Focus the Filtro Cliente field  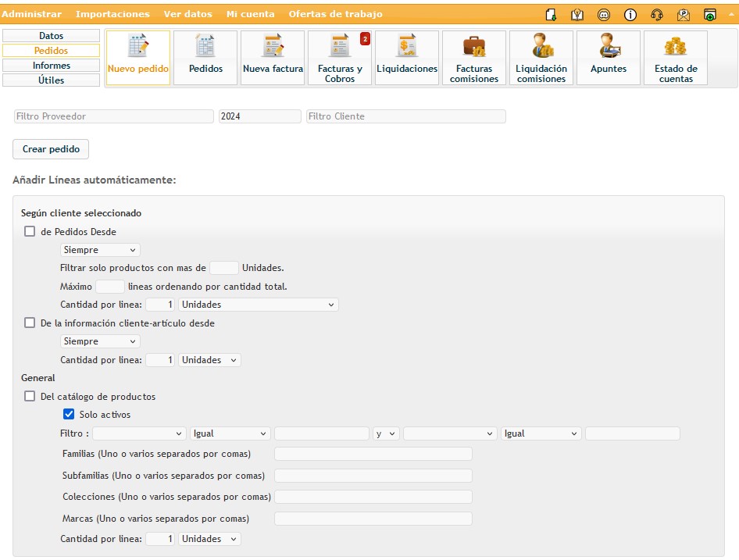(405, 116)
